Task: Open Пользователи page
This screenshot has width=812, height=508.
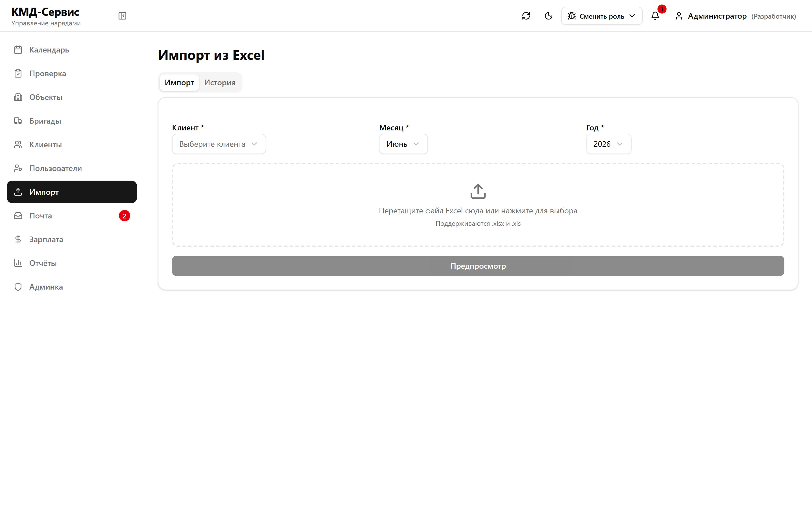Action: pyautogui.click(x=72, y=168)
